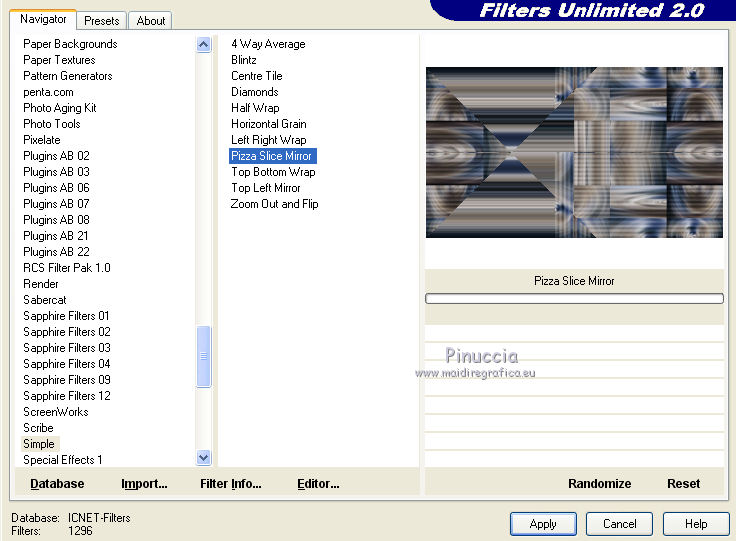Open the About tab
This screenshot has width=736, height=541.
click(x=151, y=21)
